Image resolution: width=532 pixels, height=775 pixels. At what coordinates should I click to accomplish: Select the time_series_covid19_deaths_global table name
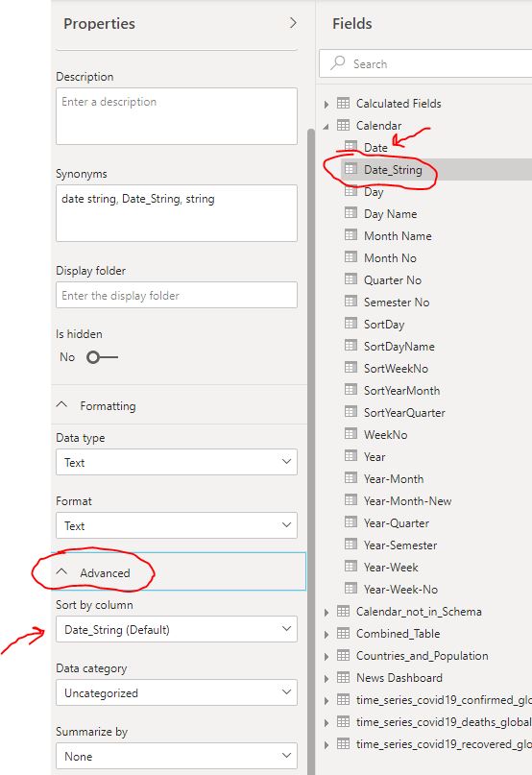[x=444, y=721]
